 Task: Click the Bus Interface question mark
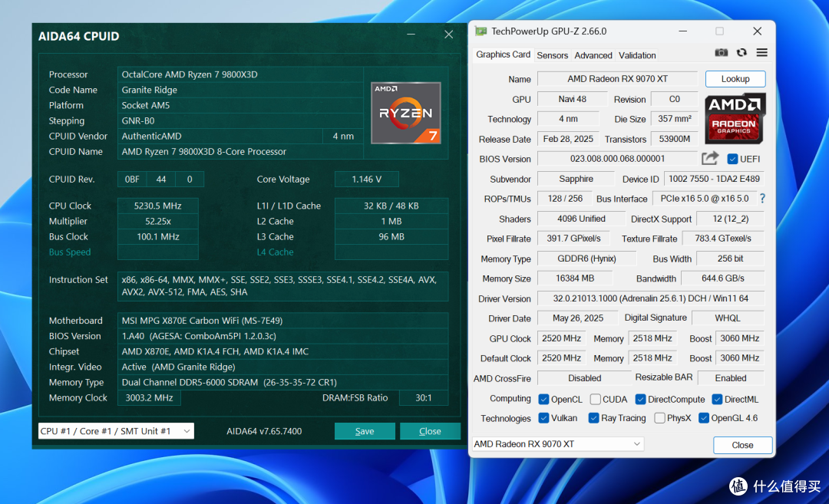tap(762, 199)
